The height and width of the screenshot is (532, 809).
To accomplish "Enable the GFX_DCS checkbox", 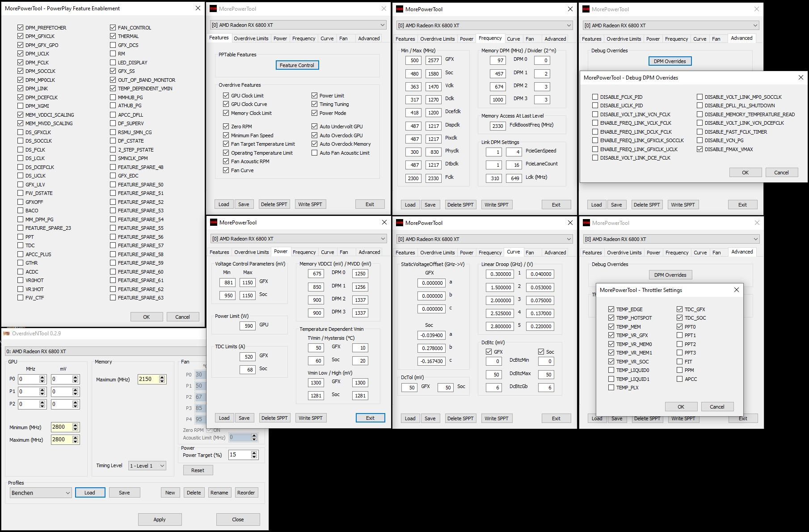I will click(113, 45).
